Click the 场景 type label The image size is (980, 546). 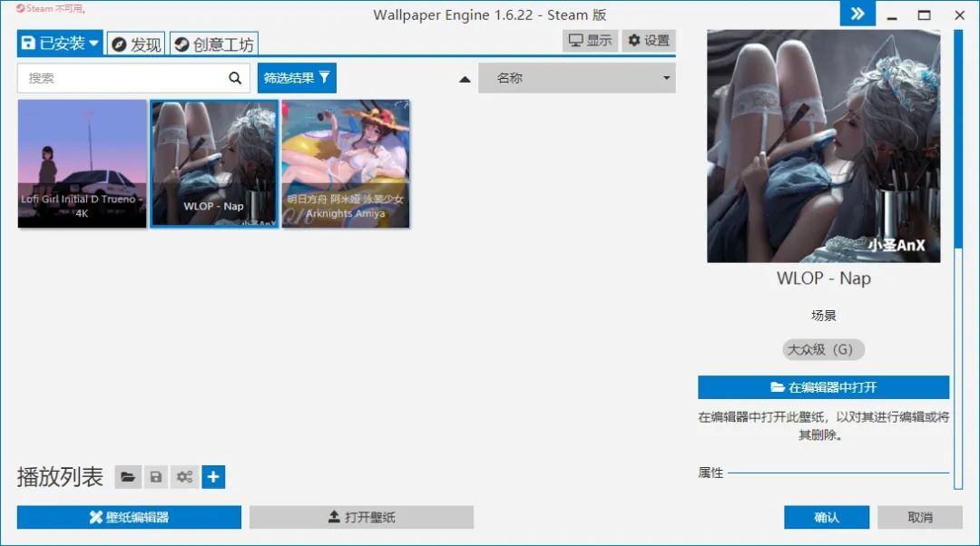[823, 316]
